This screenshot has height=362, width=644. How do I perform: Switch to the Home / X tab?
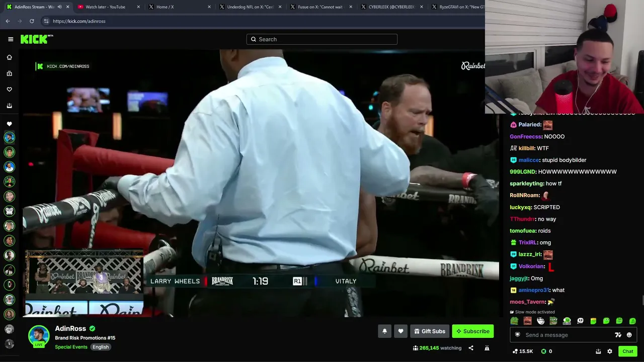[165, 7]
